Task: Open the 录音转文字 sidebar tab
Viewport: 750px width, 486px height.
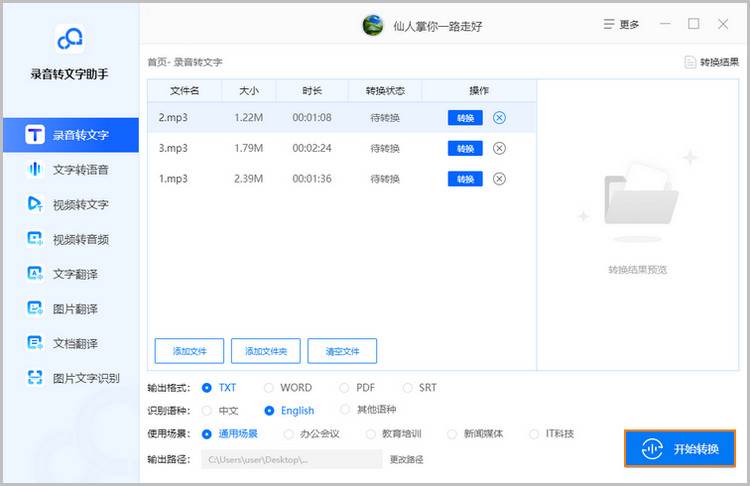Action: point(71,135)
